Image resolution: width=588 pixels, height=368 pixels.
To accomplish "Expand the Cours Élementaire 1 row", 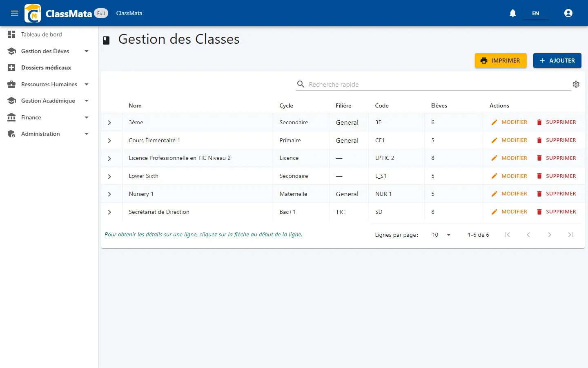I will pos(109,141).
